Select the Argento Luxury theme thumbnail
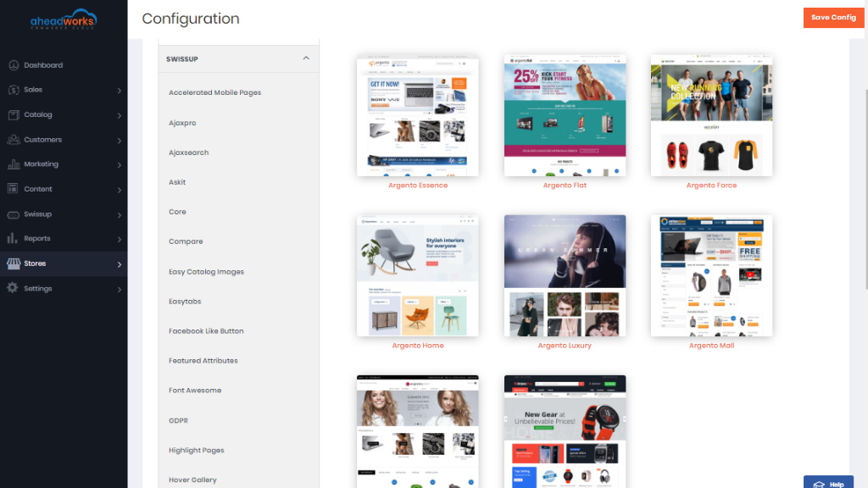868x488 pixels. coord(565,275)
